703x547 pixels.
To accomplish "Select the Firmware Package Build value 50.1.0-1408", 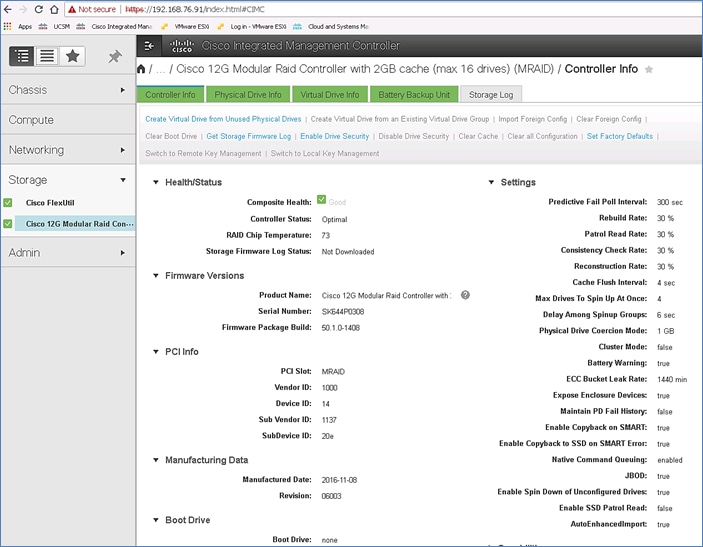I will click(341, 328).
